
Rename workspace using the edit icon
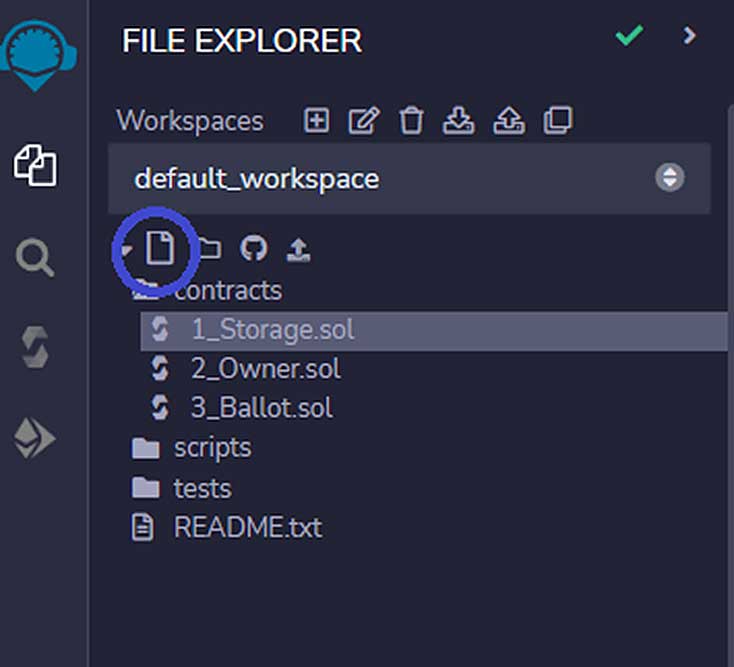(x=364, y=120)
